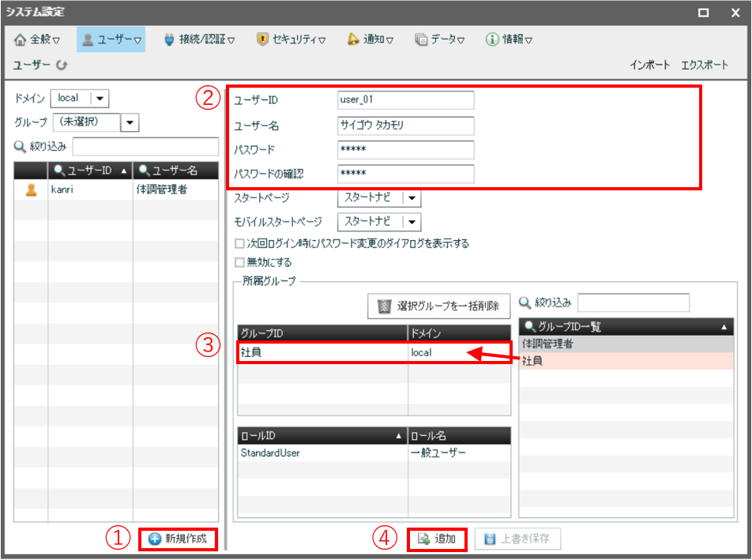Click the plus icon on 新規作成 button
Screen dimensions: 752x560
pos(155,539)
